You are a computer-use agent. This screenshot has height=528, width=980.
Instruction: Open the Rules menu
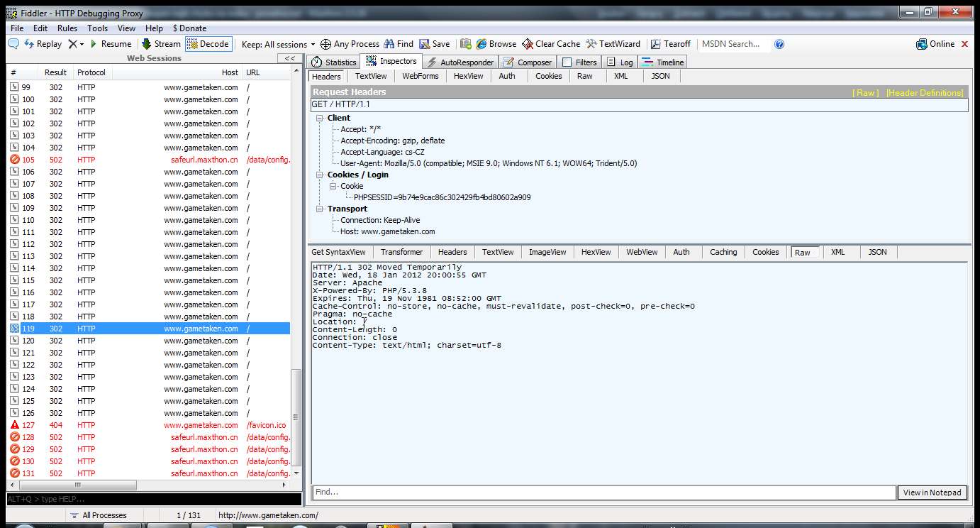tap(67, 28)
